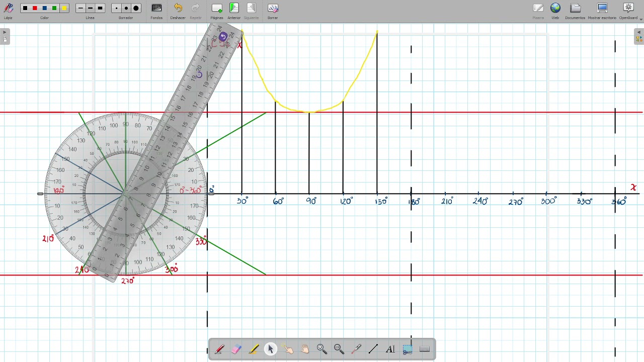Image resolution: width=644 pixels, height=362 pixels.
Task: Select the laser pointer tool
Action: (356, 349)
